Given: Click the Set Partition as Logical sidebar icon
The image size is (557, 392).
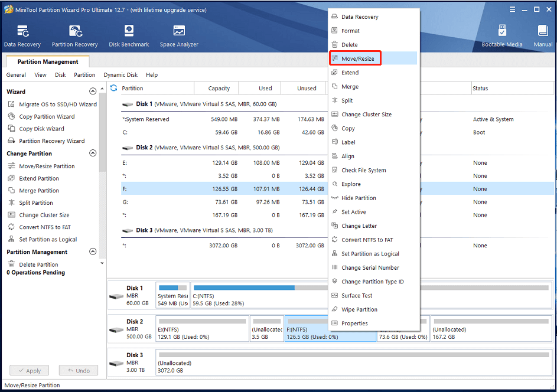Looking at the screenshot, I should (11, 239).
